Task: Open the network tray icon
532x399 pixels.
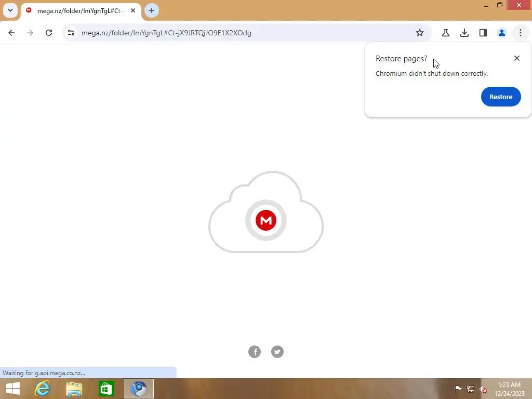Action: (471, 389)
